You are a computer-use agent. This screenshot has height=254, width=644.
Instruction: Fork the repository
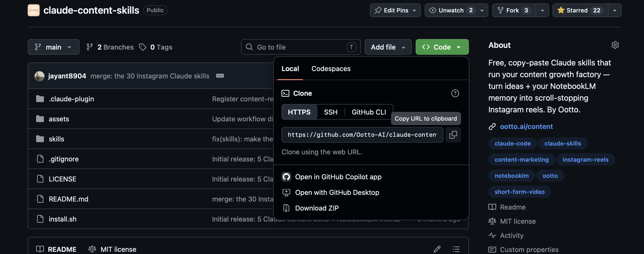514,10
